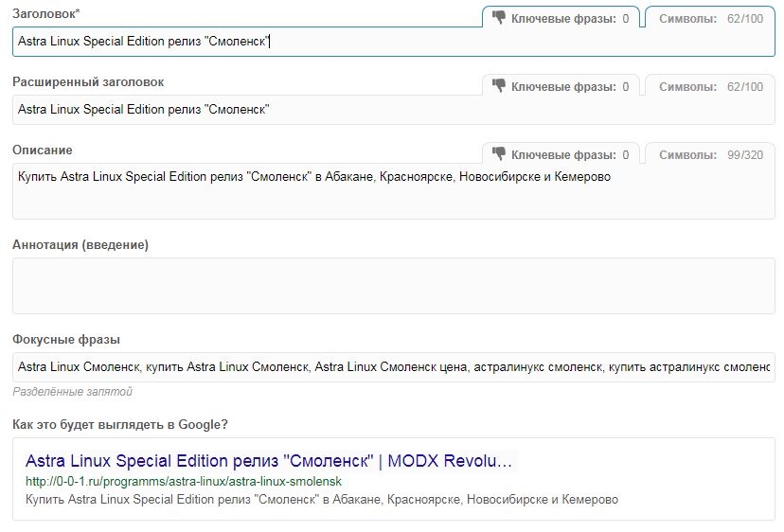Click thumbs-down icon in Описание keywords tab
The height and width of the screenshot is (532, 784).
point(498,154)
